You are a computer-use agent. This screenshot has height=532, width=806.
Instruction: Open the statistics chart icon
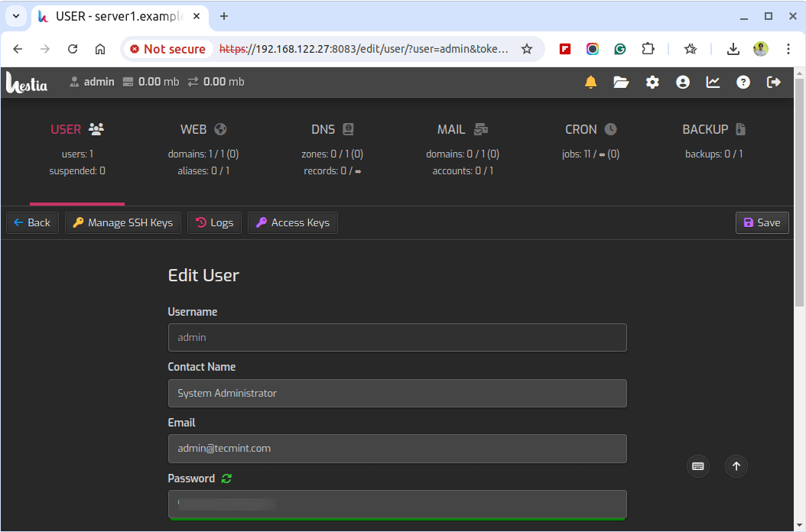pyautogui.click(x=713, y=83)
